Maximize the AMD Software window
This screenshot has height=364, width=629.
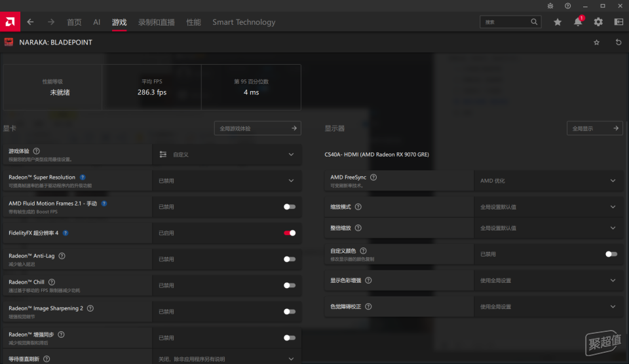[x=603, y=6]
